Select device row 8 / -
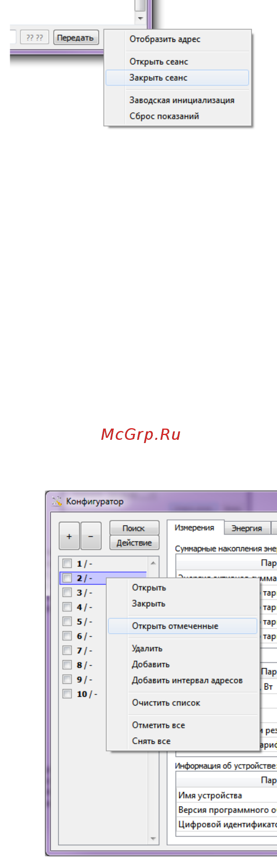The height and width of the screenshot is (868, 277). click(x=83, y=665)
